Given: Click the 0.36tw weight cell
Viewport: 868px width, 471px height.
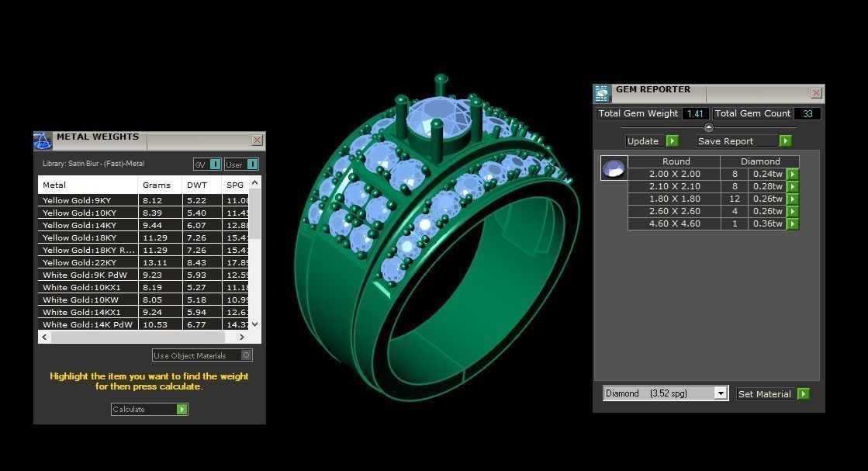Looking at the screenshot, I should pyautogui.click(x=767, y=223).
